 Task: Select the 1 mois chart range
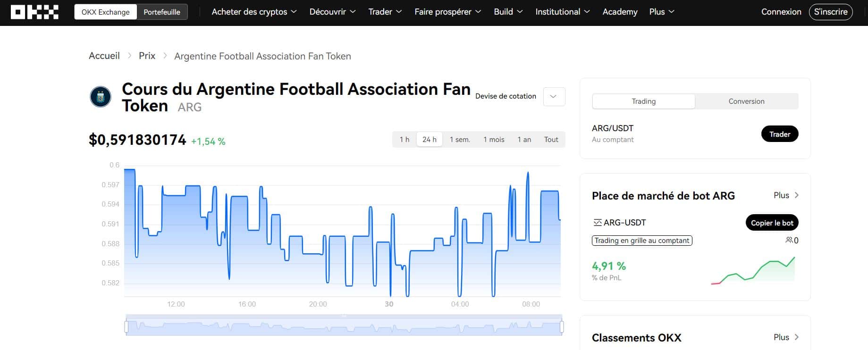pyautogui.click(x=494, y=140)
